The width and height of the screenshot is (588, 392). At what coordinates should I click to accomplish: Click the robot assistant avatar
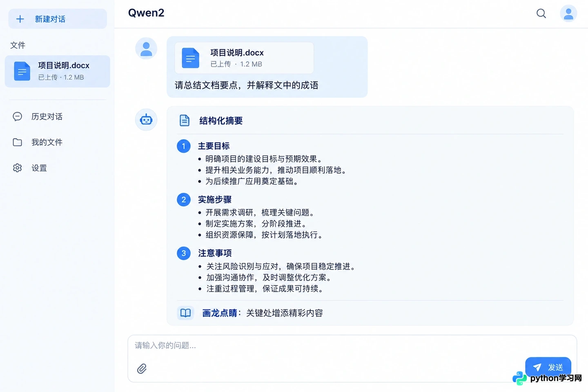(x=146, y=120)
